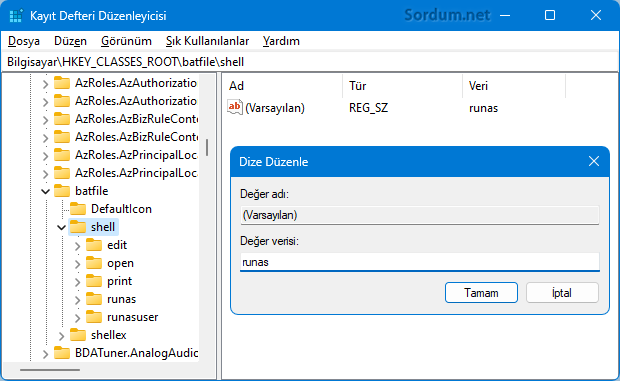Image resolution: width=620 pixels, height=381 pixels.
Task: Sort by the Veri column header
Action: [x=514, y=86]
